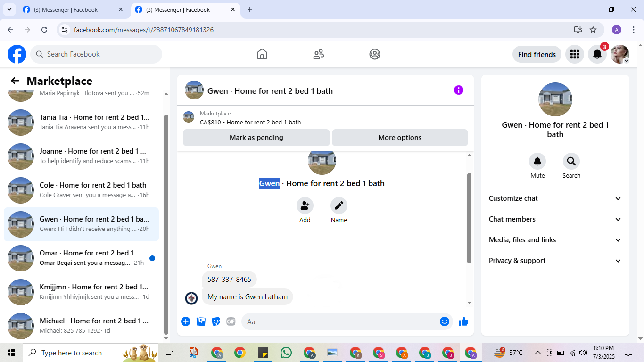Search in conversation magnifier icon
This screenshot has height=362, width=644.
(571, 162)
